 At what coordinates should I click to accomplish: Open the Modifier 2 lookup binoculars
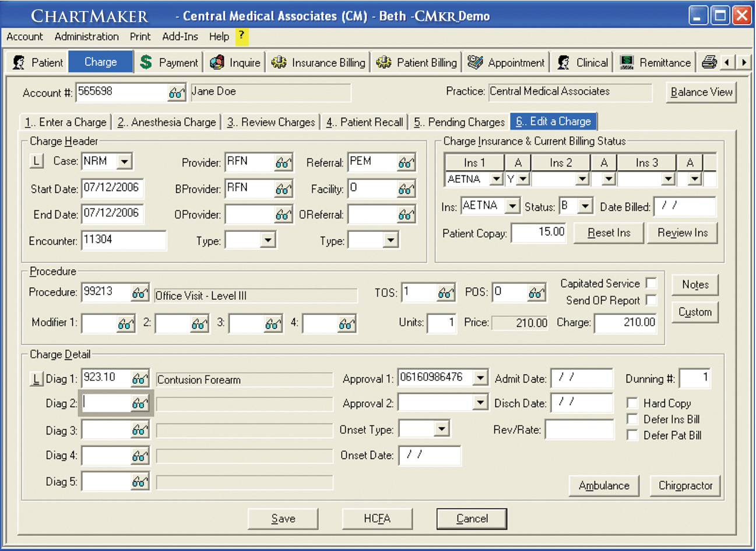199,324
